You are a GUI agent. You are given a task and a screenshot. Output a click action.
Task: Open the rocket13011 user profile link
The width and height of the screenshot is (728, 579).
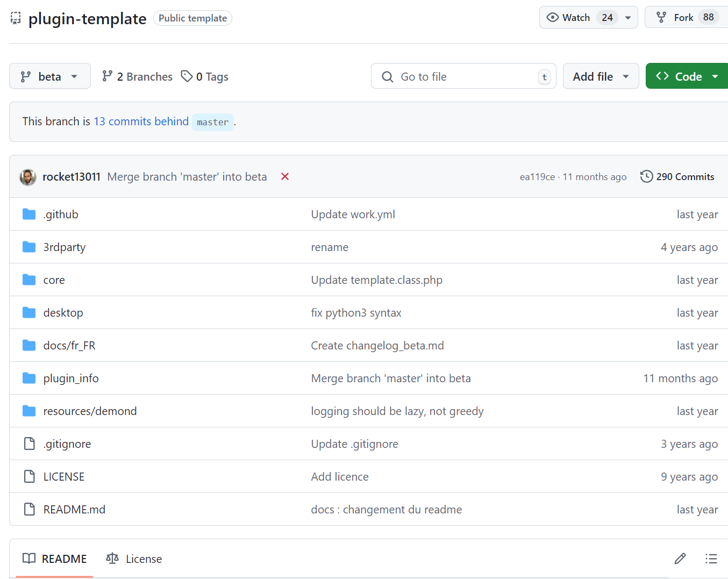(72, 177)
